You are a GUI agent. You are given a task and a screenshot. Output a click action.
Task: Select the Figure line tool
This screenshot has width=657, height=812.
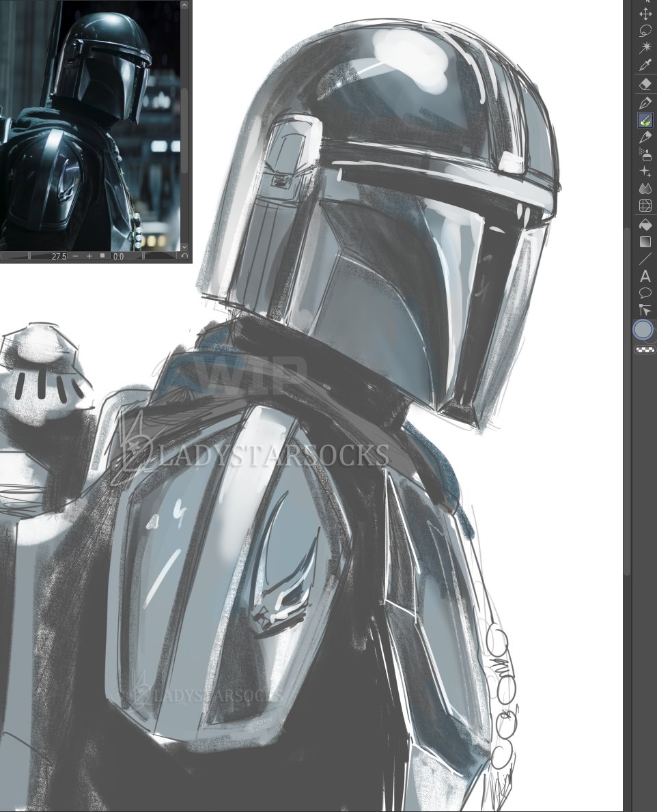click(645, 259)
